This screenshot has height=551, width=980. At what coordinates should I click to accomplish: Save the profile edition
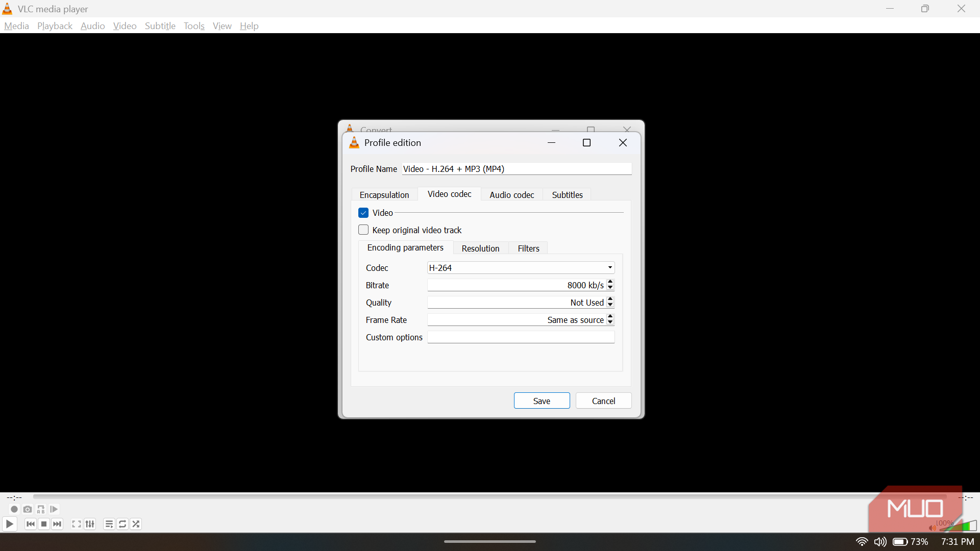(542, 401)
